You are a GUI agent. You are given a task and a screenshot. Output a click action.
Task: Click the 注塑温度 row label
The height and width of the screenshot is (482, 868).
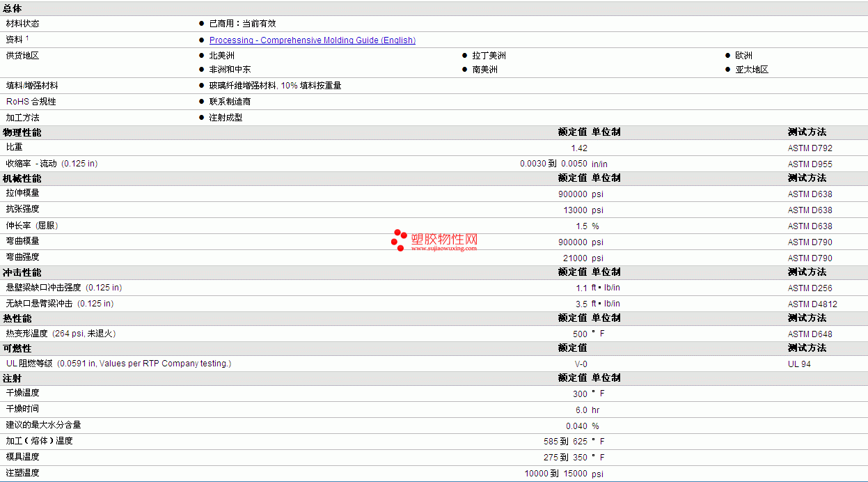coord(22,473)
